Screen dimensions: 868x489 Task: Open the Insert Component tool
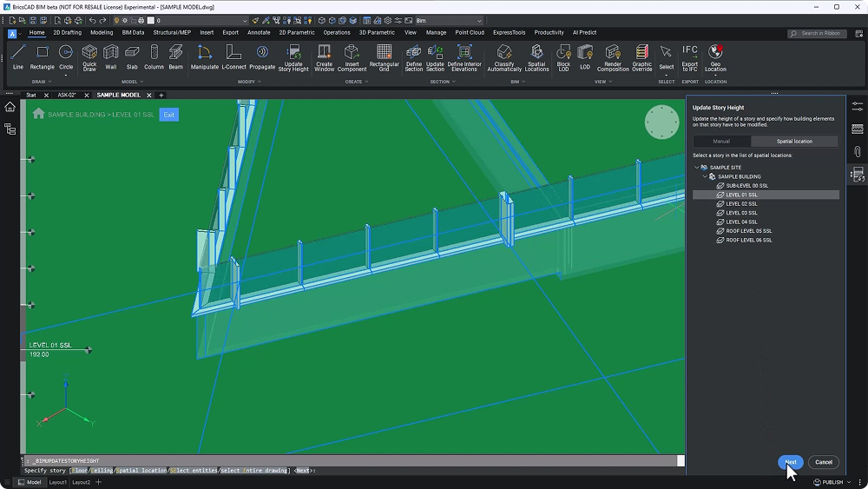tap(352, 57)
